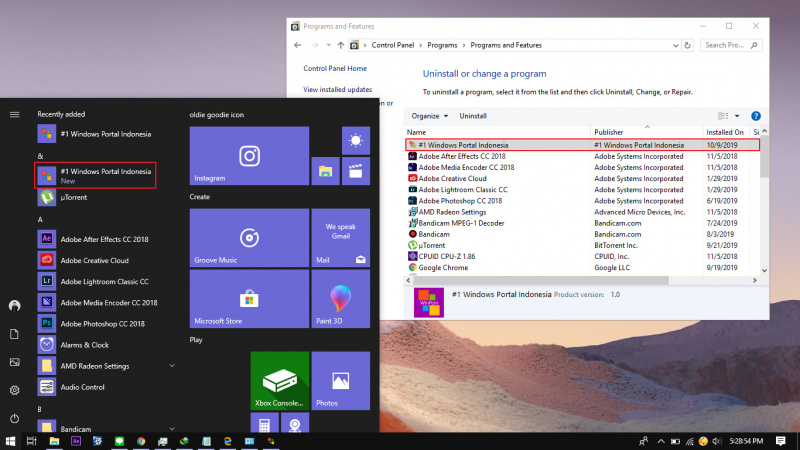Launch Adobe Creative Cloud from Start list
The image size is (800, 450).
coord(105,260)
